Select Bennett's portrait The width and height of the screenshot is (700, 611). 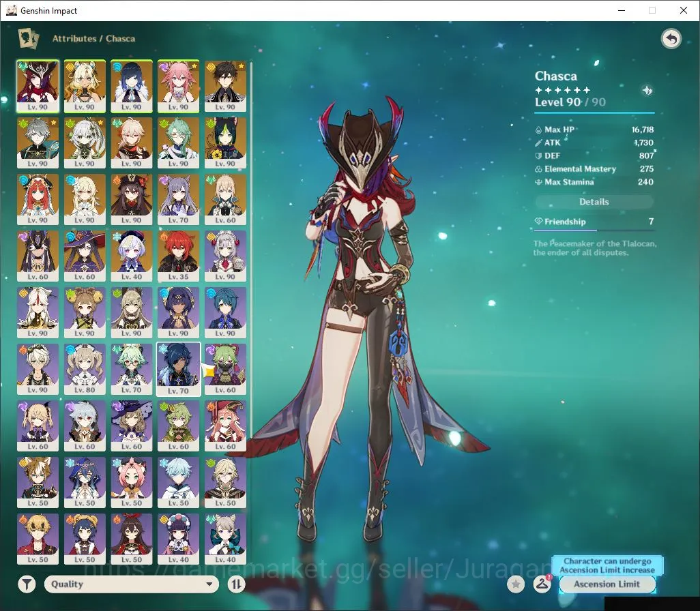(38, 370)
